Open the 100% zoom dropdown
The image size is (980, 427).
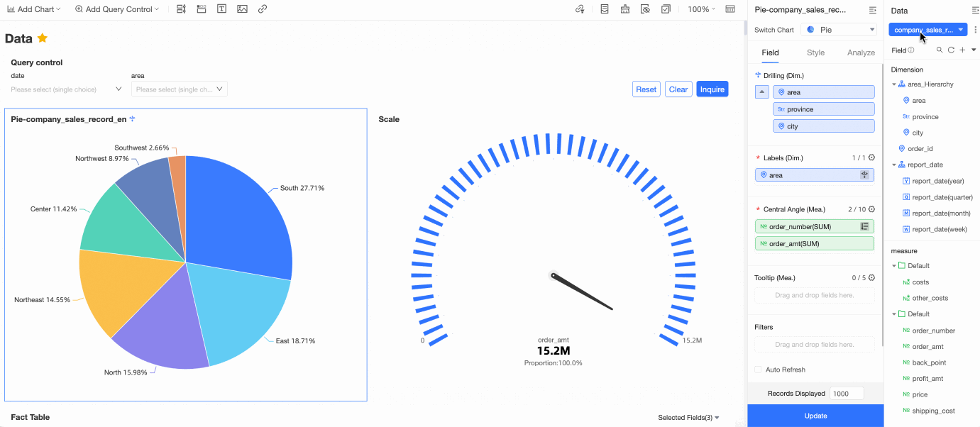tap(701, 9)
